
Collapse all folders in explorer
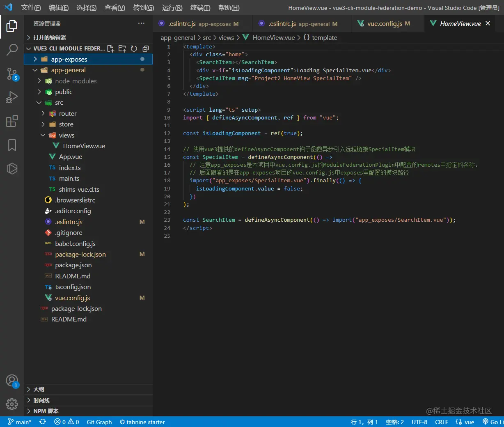(145, 48)
